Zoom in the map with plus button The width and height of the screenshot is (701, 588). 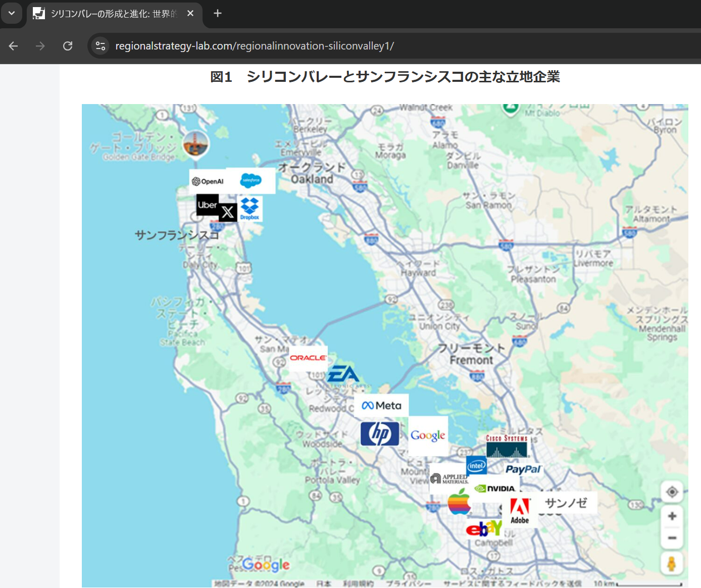coord(672,516)
